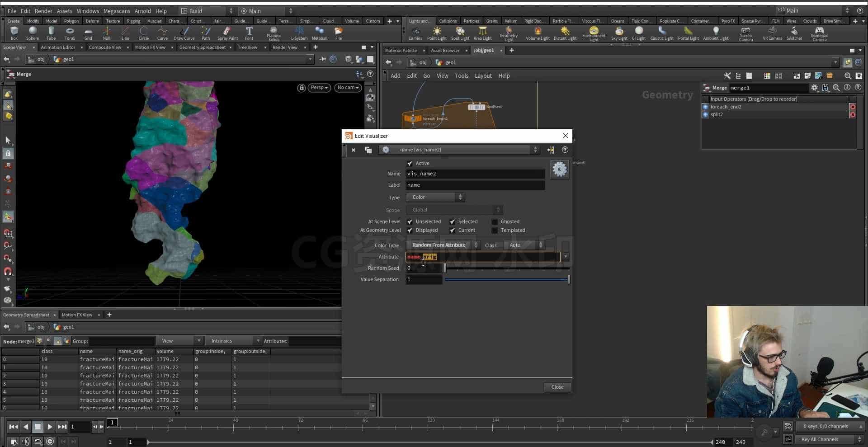Click the Area Light shelf icon
Viewport: 868px width, 447px height.
[483, 33]
